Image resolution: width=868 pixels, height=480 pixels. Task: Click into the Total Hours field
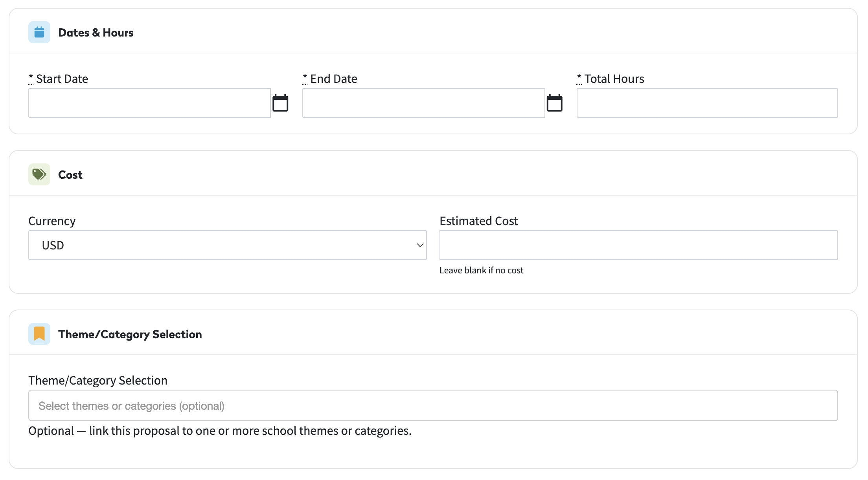[707, 103]
